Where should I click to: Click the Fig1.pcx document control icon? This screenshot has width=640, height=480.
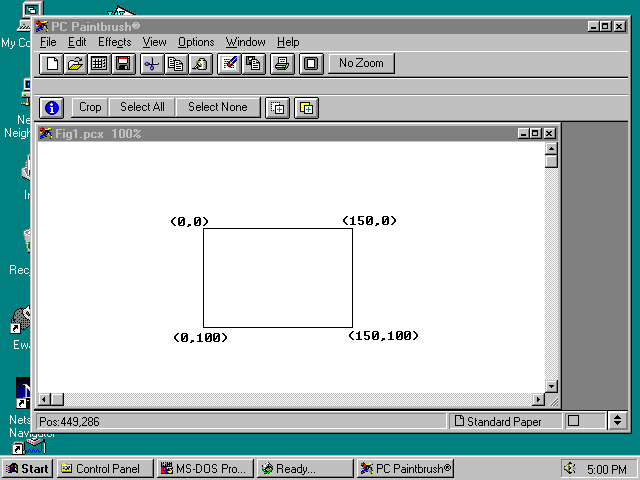coord(46,133)
